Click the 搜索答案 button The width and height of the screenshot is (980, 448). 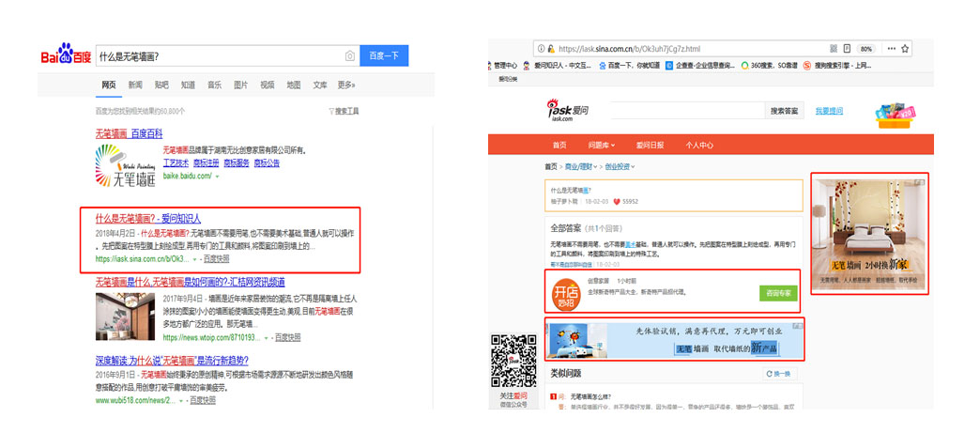click(x=784, y=111)
